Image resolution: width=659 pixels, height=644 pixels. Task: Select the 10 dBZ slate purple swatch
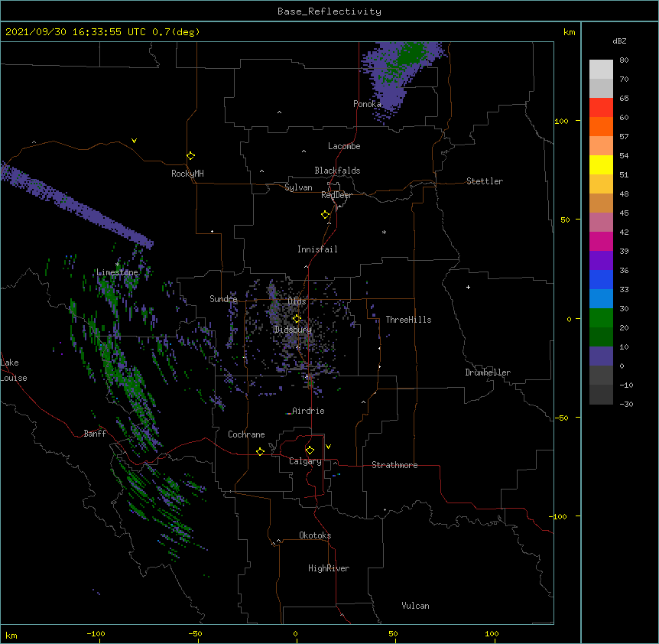click(601, 356)
